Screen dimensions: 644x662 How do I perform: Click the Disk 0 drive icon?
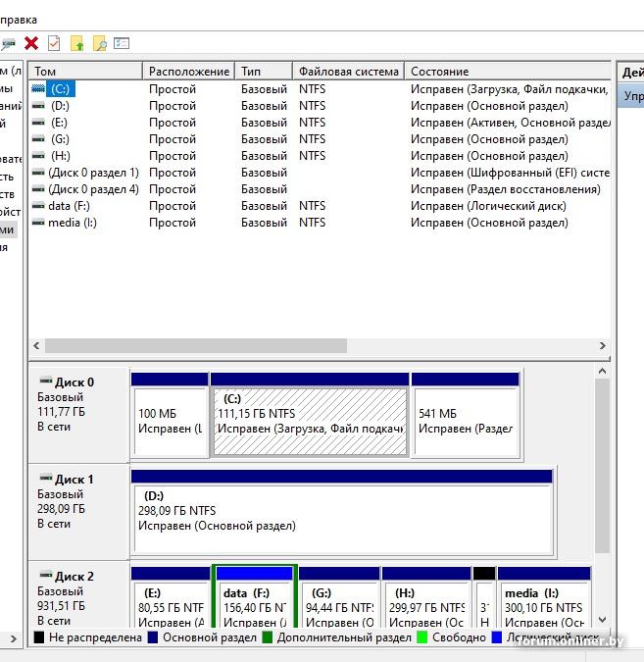(x=45, y=382)
